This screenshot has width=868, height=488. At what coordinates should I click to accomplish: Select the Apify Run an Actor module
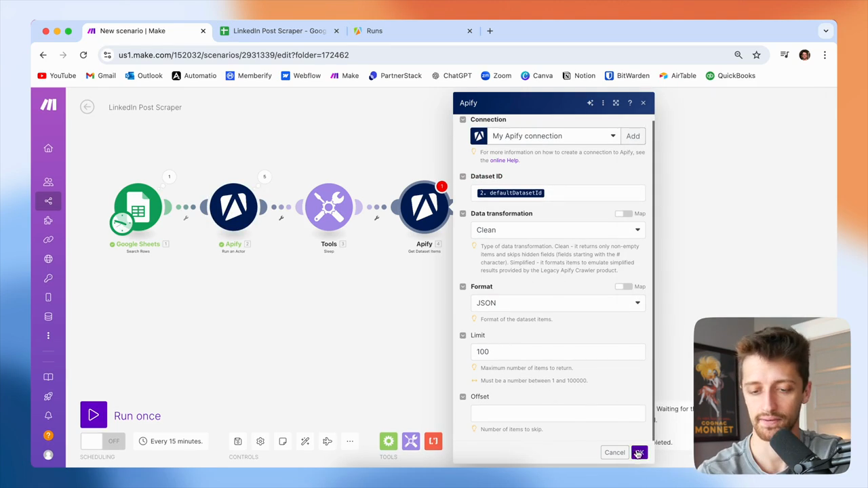(x=233, y=207)
